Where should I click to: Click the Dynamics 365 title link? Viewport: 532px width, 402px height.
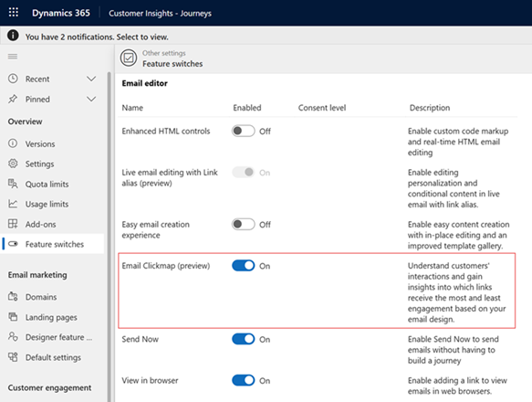[61, 13]
